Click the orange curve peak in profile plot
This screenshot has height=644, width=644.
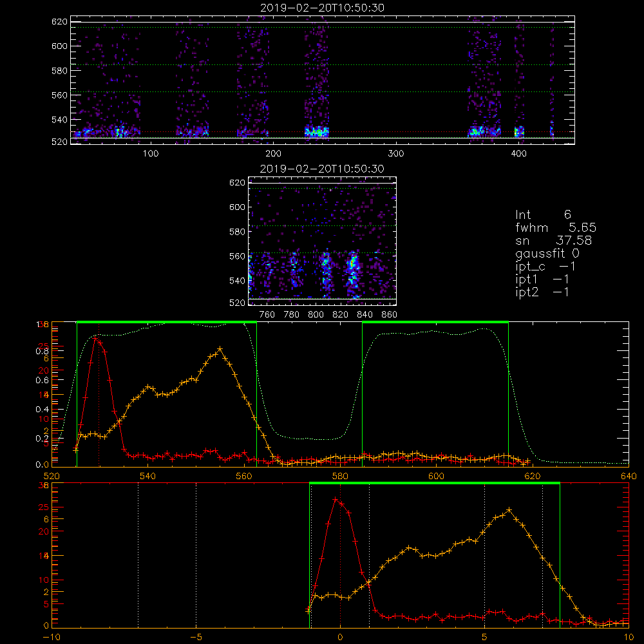[220, 348]
